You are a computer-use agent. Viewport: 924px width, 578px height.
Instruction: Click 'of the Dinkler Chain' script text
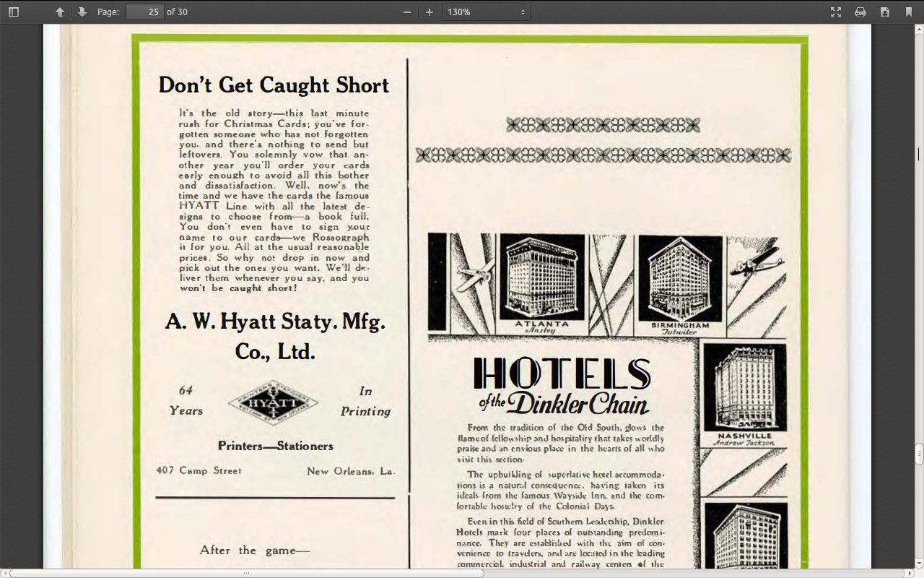563,403
